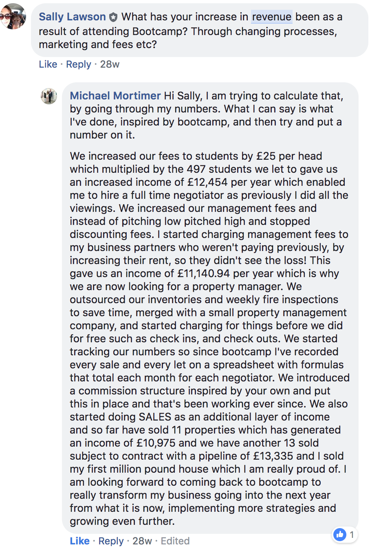The height and width of the screenshot is (555, 392).
Task: Click the £10,975 sales income figure
Action: (x=156, y=443)
